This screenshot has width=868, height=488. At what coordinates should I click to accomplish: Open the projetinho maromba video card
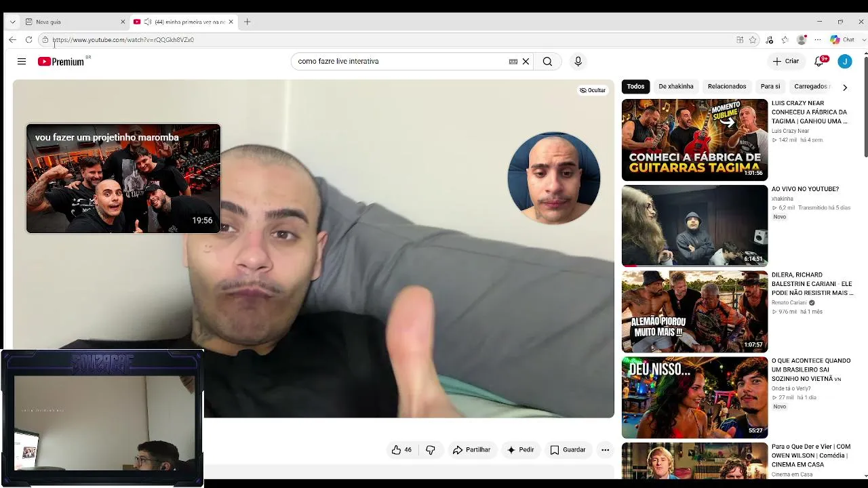click(123, 178)
